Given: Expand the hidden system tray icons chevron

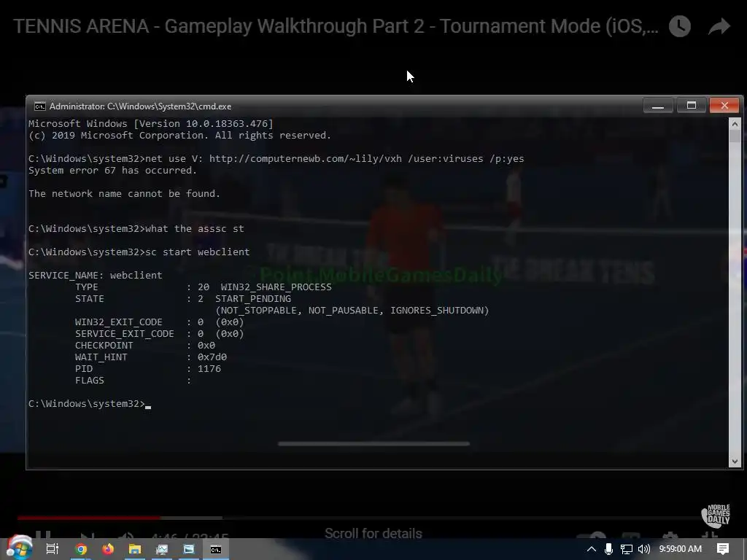Looking at the screenshot, I should (x=591, y=549).
